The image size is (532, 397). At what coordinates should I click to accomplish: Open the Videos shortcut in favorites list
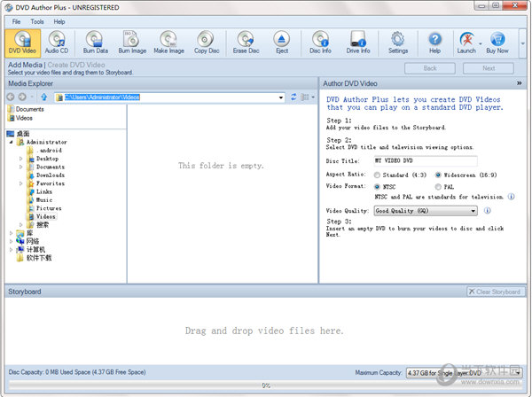click(20, 118)
